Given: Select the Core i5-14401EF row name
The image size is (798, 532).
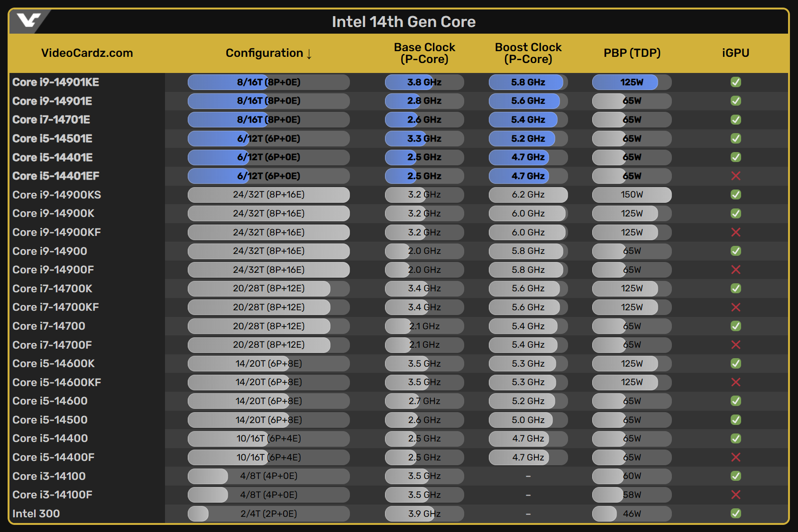Looking at the screenshot, I should (56, 176).
